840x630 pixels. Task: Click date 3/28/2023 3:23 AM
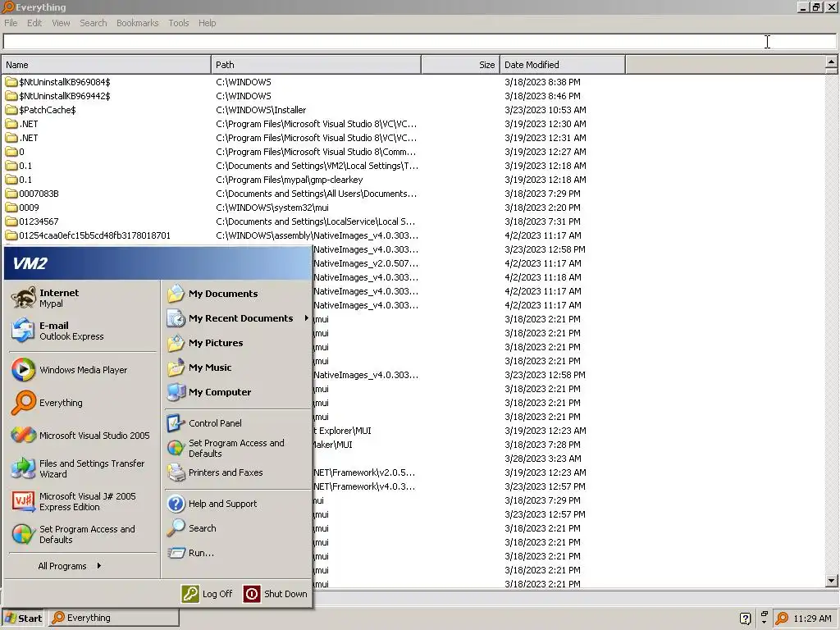point(543,459)
